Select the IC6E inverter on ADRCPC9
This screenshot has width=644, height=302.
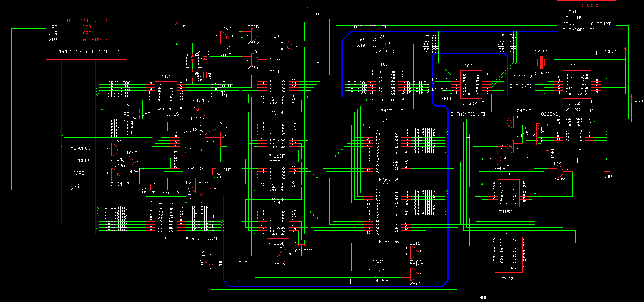(x=115, y=150)
